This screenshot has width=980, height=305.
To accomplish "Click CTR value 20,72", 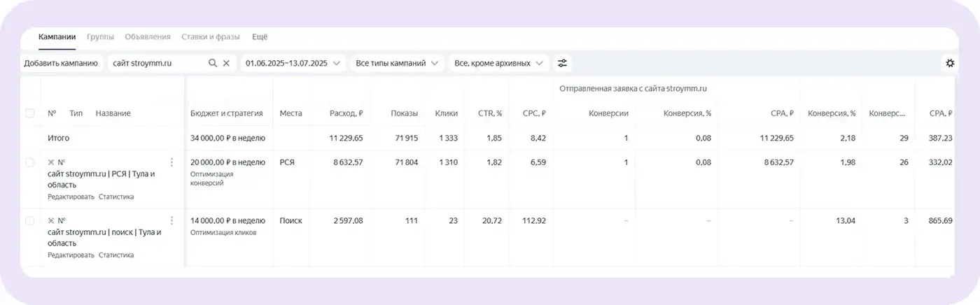I will coord(492,220).
